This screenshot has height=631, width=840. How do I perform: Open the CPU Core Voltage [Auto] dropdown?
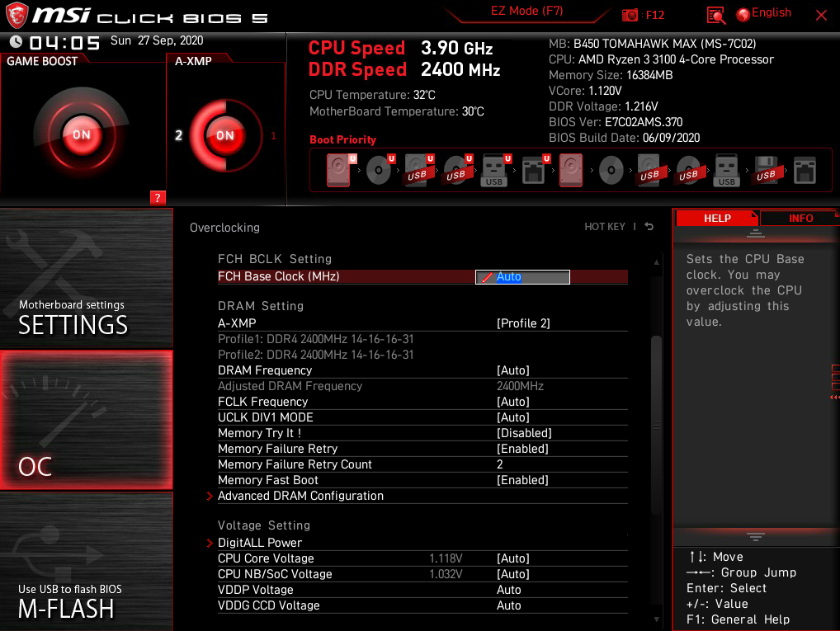pyautogui.click(x=512, y=558)
